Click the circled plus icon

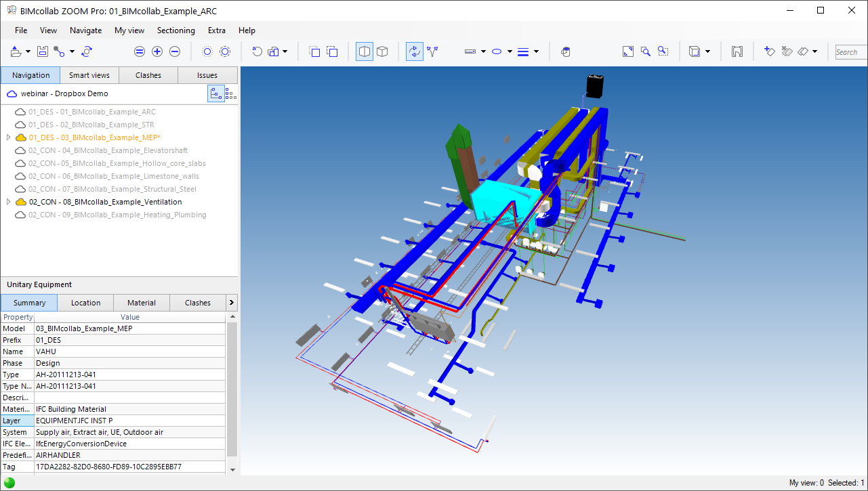click(x=157, y=51)
